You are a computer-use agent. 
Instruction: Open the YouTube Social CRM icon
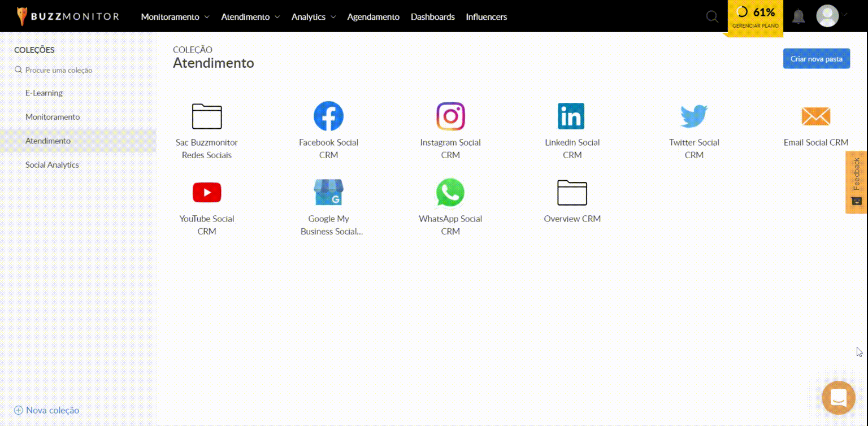(x=207, y=193)
